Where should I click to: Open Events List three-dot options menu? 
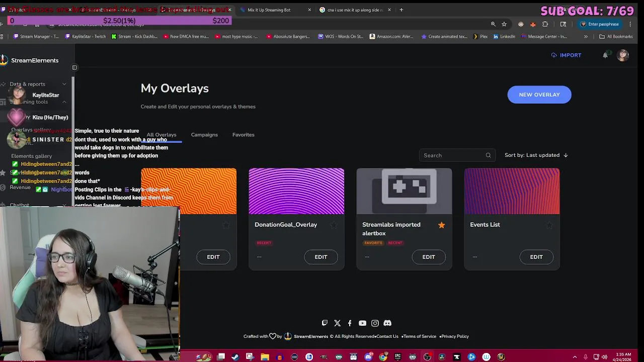[x=474, y=257]
